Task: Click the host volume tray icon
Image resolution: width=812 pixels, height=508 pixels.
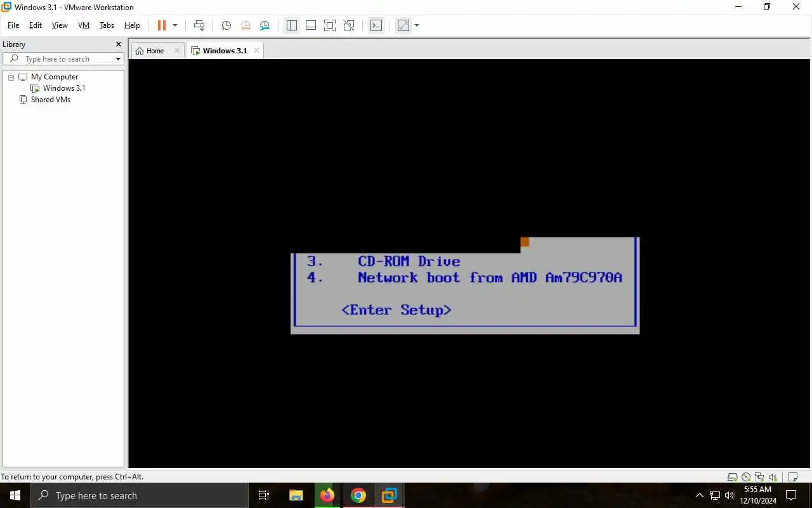Action: [x=730, y=495]
